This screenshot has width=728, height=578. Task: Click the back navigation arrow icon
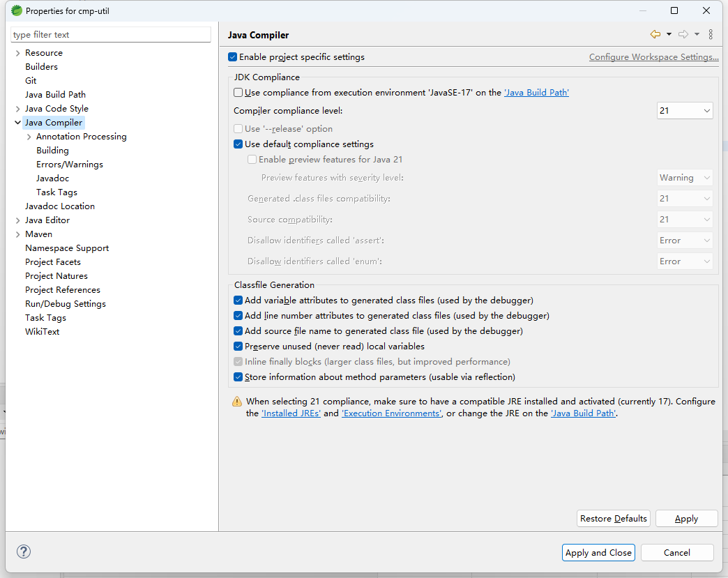point(655,34)
